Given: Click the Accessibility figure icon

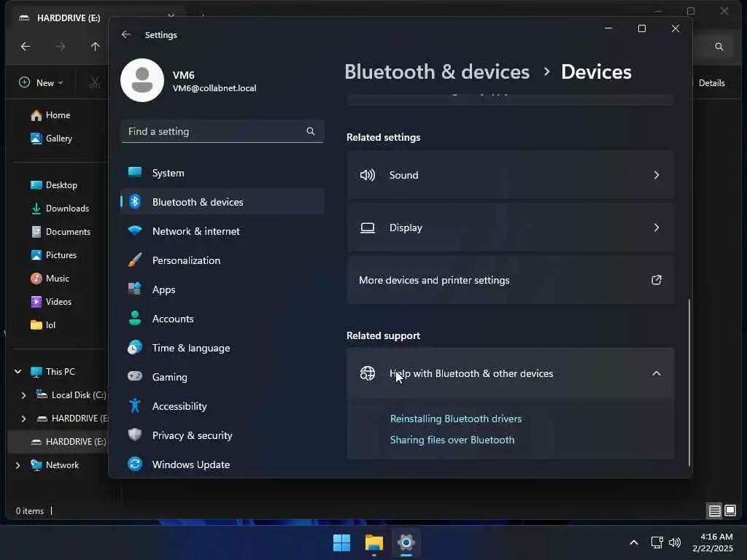Looking at the screenshot, I should tap(135, 405).
